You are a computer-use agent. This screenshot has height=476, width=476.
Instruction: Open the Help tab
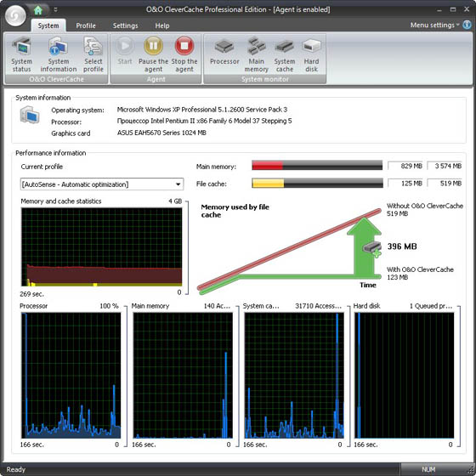[162, 25]
